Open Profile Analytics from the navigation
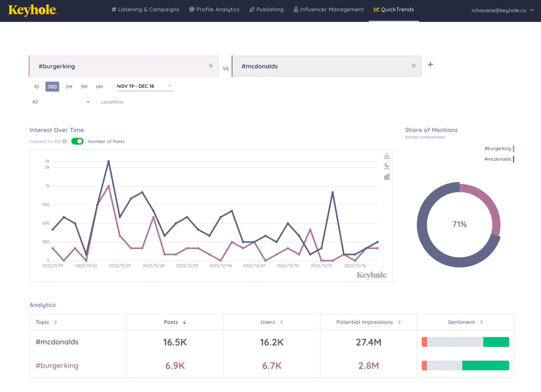 click(214, 10)
